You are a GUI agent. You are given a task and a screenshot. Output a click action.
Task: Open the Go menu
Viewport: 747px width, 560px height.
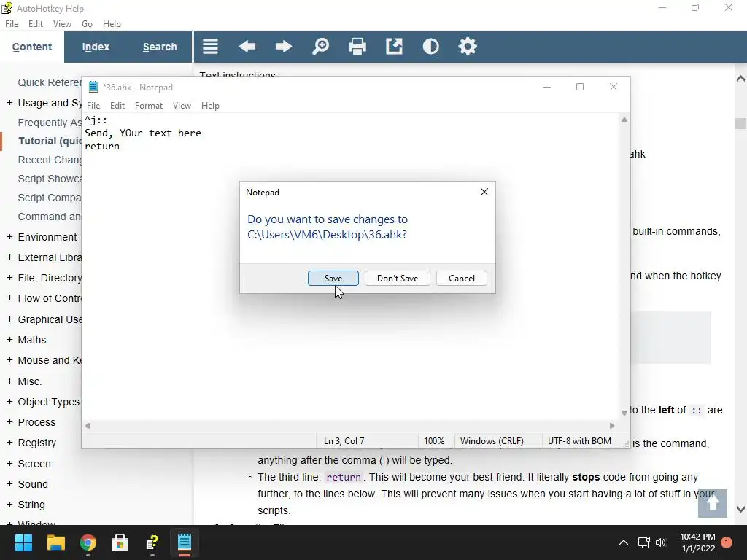point(87,24)
